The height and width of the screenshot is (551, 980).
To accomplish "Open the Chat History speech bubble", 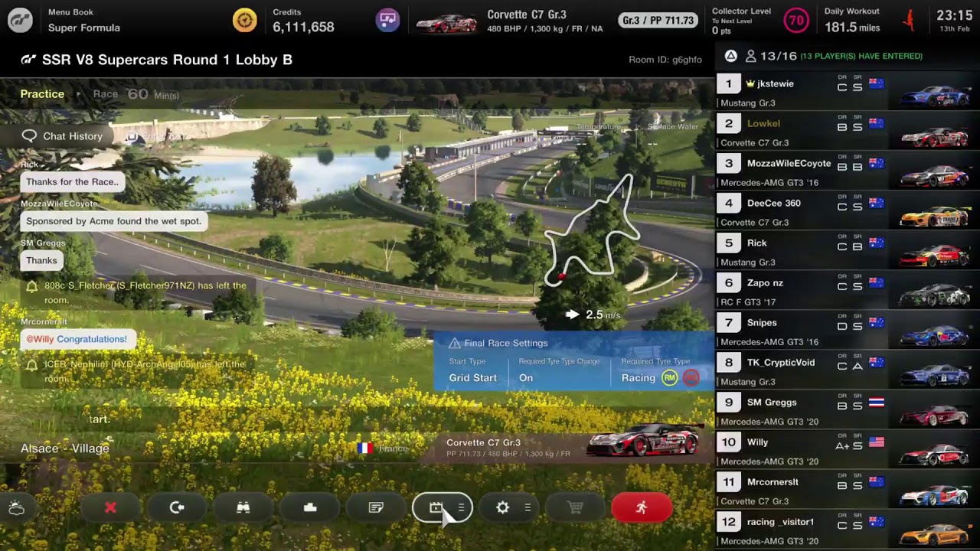I will (x=29, y=136).
